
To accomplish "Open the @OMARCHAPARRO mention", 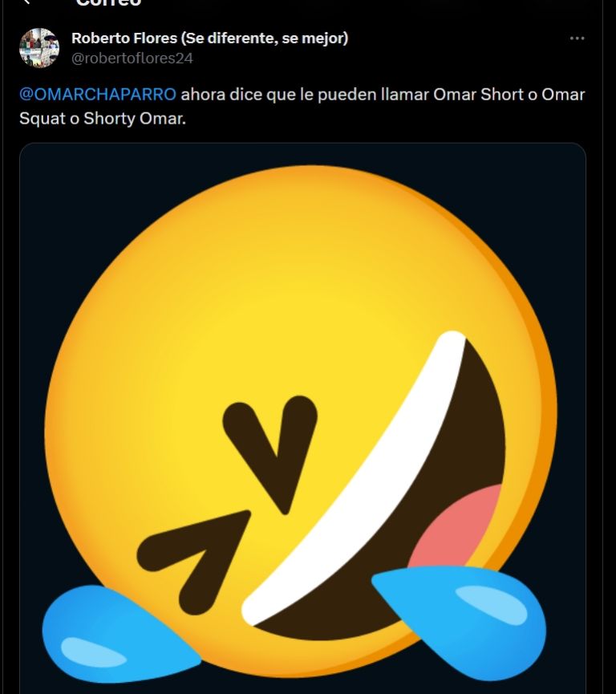I will coord(97,95).
